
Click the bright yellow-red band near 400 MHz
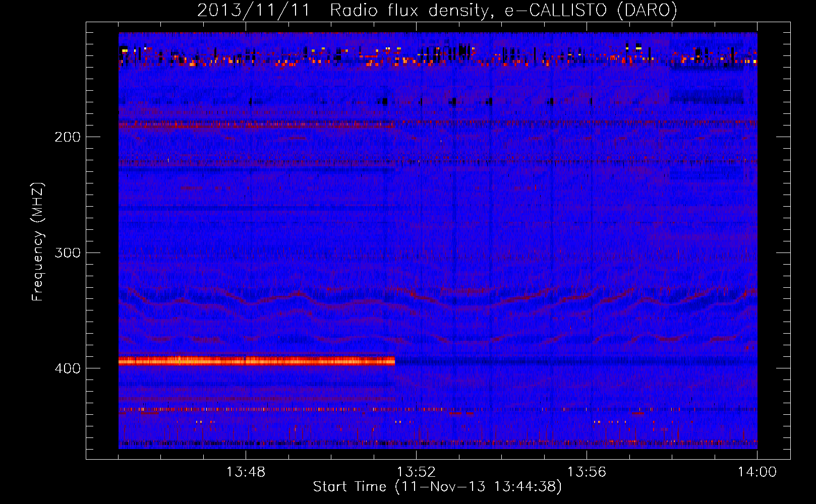(x=256, y=360)
